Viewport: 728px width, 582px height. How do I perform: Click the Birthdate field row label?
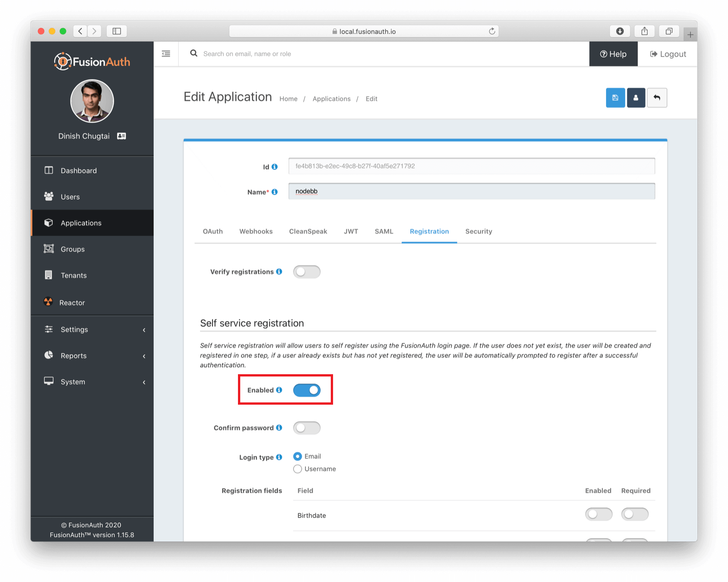[x=312, y=515]
